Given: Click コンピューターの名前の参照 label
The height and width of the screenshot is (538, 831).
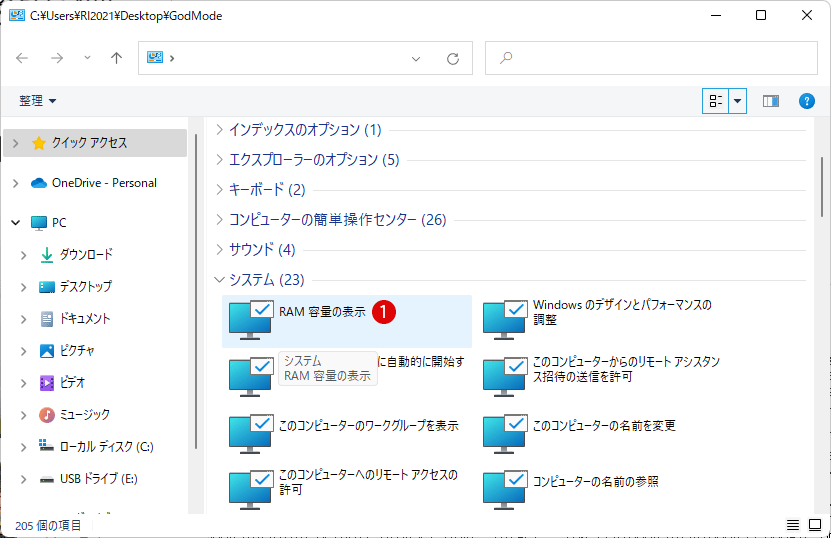Looking at the screenshot, I should pos(596,481).
